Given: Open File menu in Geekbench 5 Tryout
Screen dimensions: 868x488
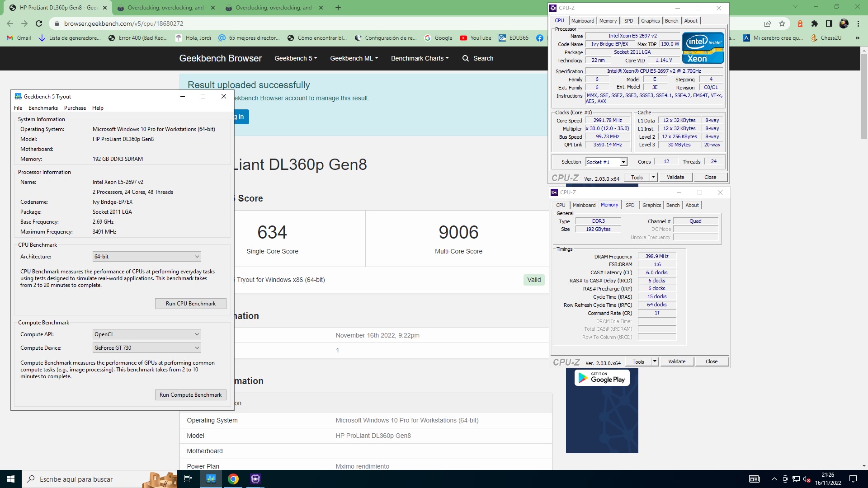Looking at the screenshot, I should (18, 108).
